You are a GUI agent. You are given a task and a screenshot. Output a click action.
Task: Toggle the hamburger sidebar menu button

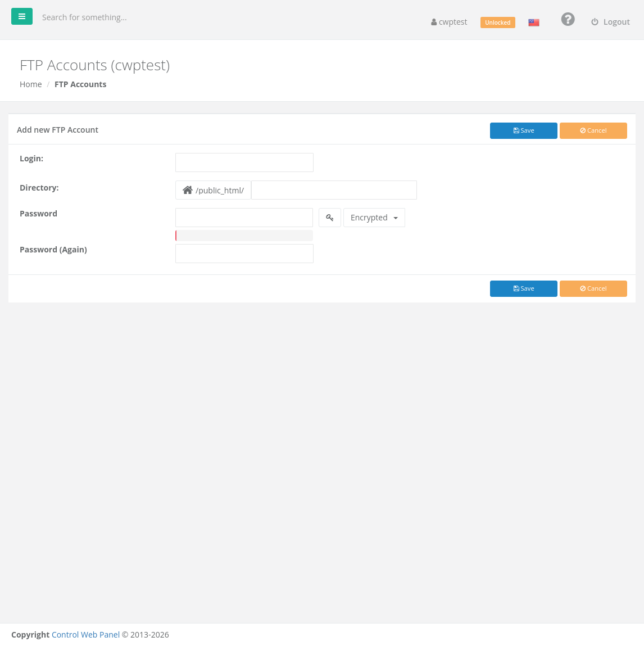coord(22,16)
